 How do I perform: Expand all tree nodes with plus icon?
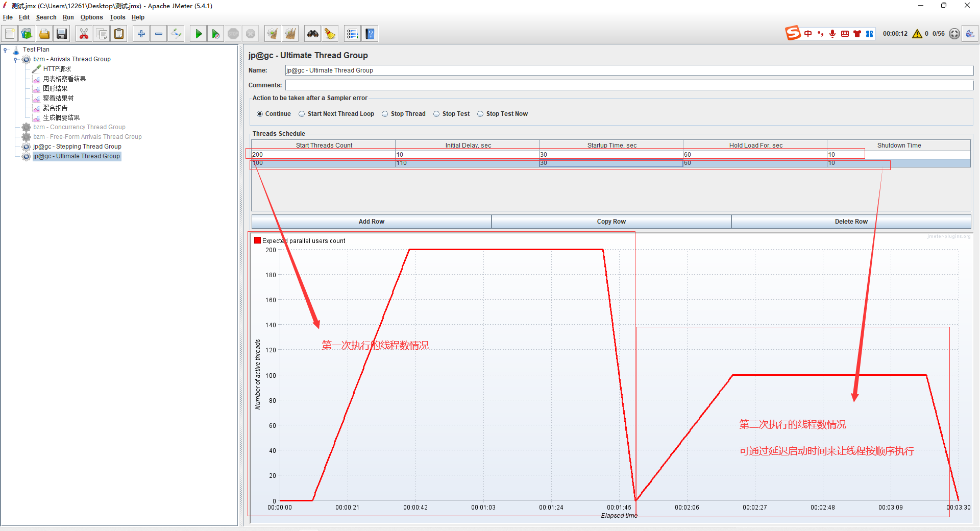(141, 34)
